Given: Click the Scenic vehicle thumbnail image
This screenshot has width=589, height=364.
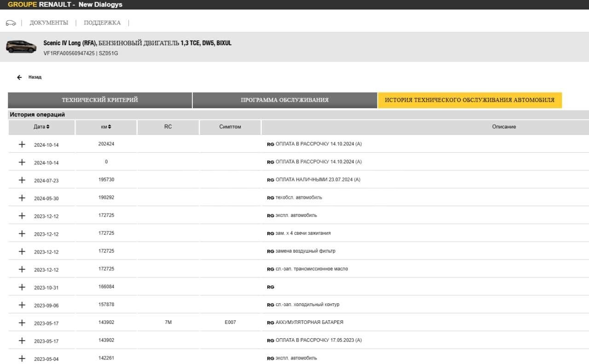Looking at the screenshot, I should pyautogui.click(x=21, y=46).
